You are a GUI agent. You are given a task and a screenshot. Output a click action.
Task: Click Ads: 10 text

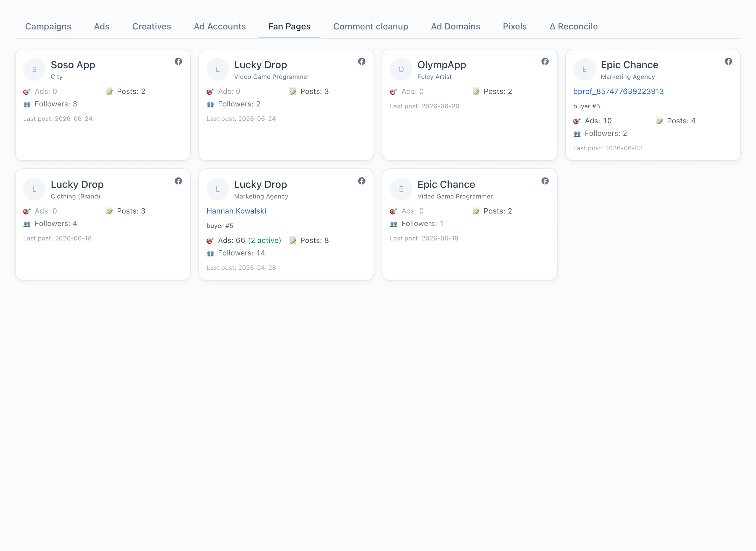(x=598, y=121)
